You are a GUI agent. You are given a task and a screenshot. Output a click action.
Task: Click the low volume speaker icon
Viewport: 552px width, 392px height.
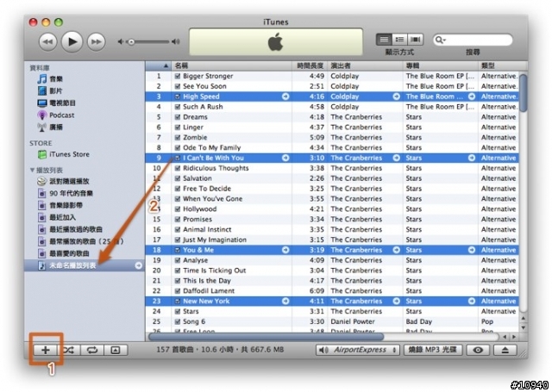tap(121, 42)
